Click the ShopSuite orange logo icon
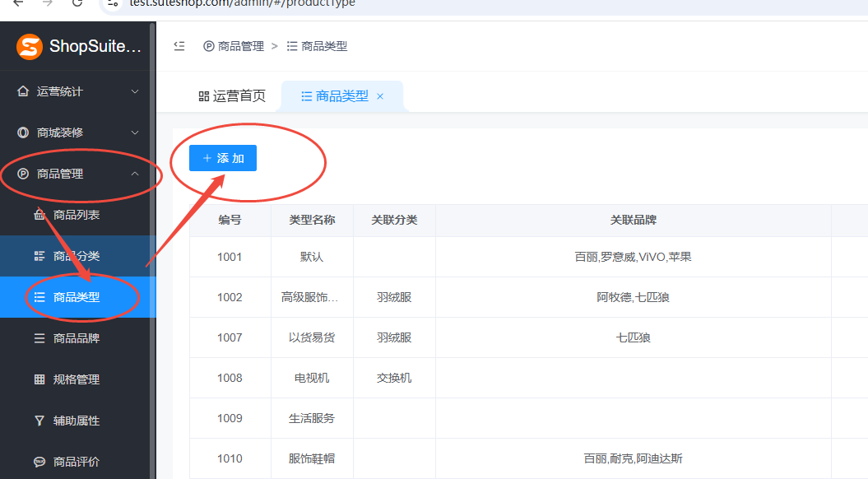 pyautogui.click(x=30, y=46)
